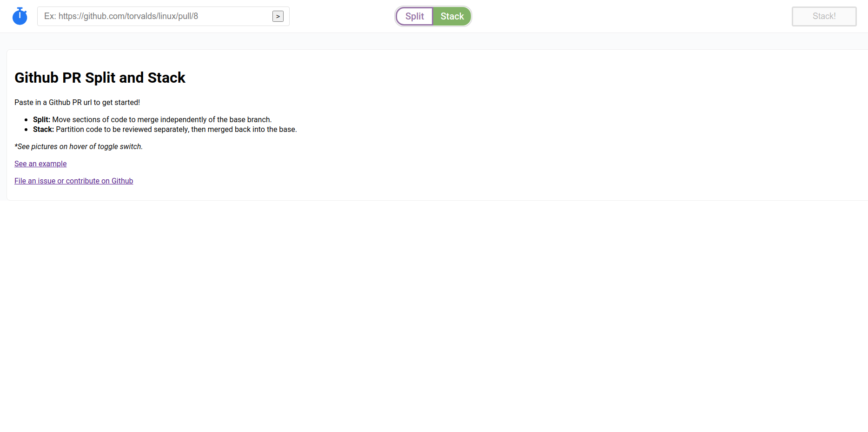
Task: Switch the toggle to Split mode
Action: click(x=414, y=16)
